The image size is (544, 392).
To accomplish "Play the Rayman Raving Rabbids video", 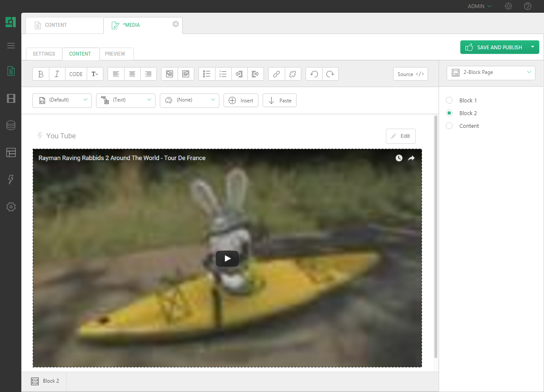I will (227, 258).
